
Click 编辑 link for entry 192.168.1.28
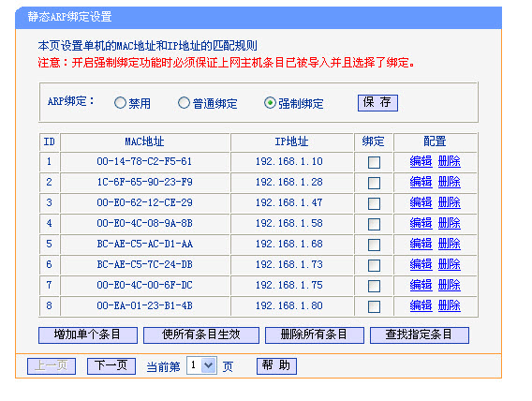(421, 182)
